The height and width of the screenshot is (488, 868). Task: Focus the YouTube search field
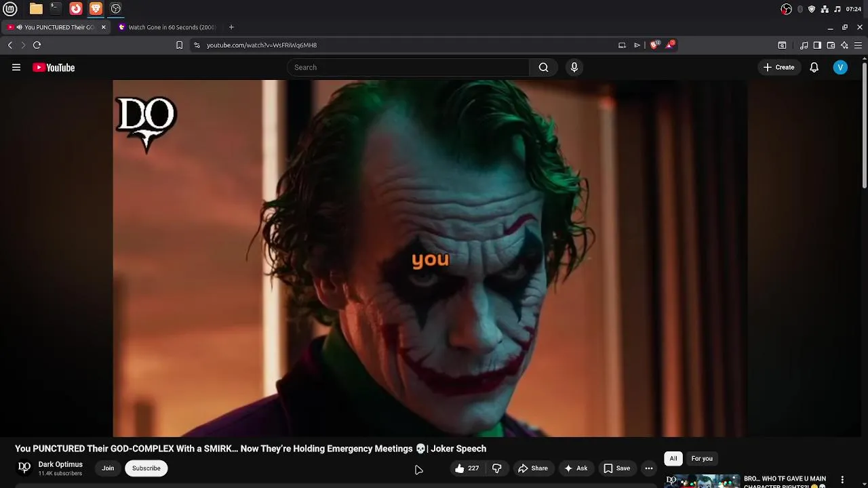408,67
